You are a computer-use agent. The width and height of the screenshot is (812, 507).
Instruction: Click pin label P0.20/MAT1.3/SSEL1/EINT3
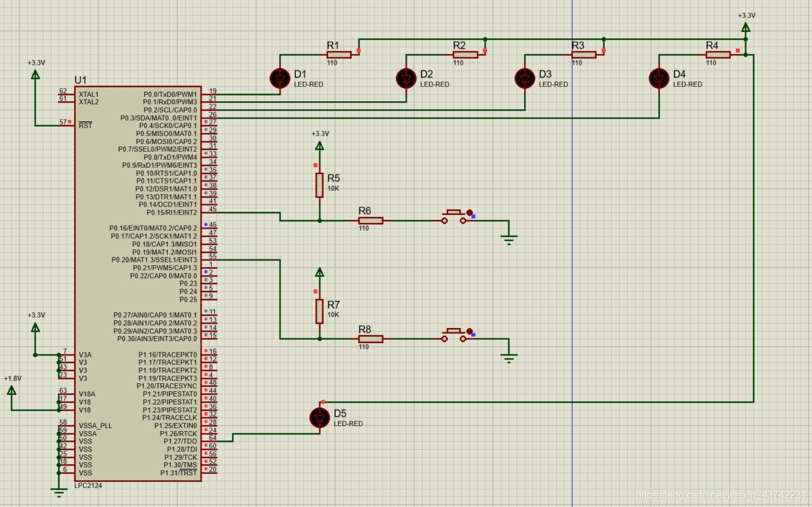pyautogui.click(x=155, y=259)
